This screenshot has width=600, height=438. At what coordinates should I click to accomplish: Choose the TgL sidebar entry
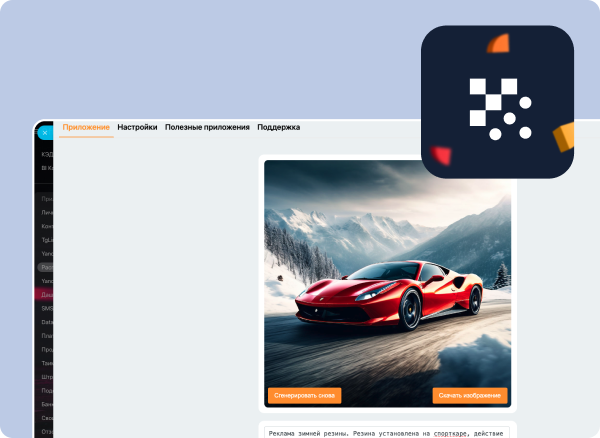47,240
